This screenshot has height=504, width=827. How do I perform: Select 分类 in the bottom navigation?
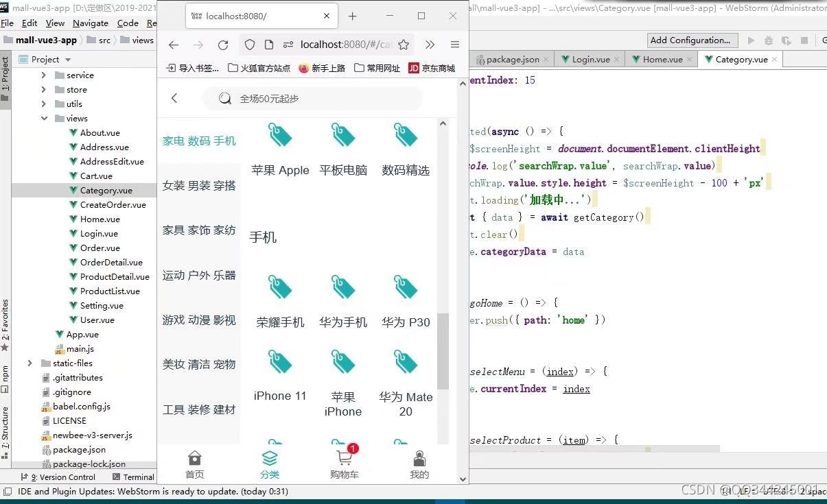270,464
